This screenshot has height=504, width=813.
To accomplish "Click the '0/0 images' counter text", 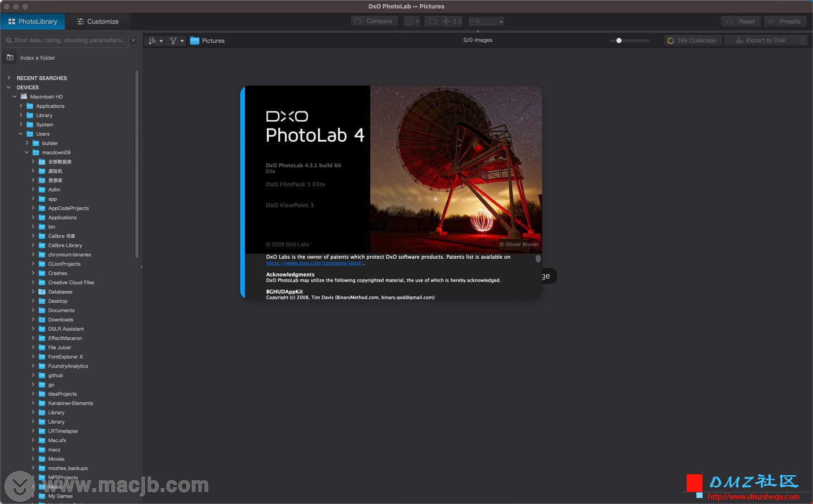I will point(478,40).
